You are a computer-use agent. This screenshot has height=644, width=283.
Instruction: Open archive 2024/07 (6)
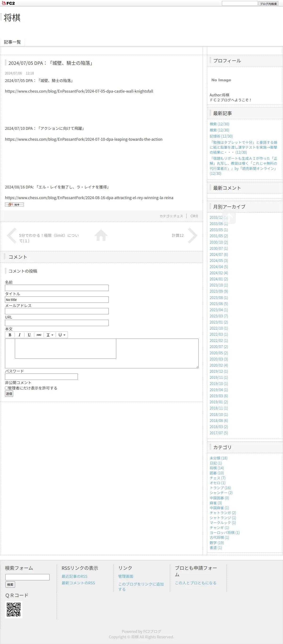click(219, 254)
